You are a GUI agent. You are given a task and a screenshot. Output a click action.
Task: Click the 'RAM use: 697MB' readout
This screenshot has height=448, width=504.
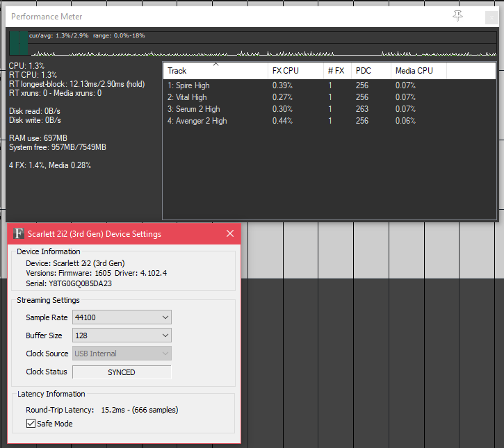[x=38, y=138]
